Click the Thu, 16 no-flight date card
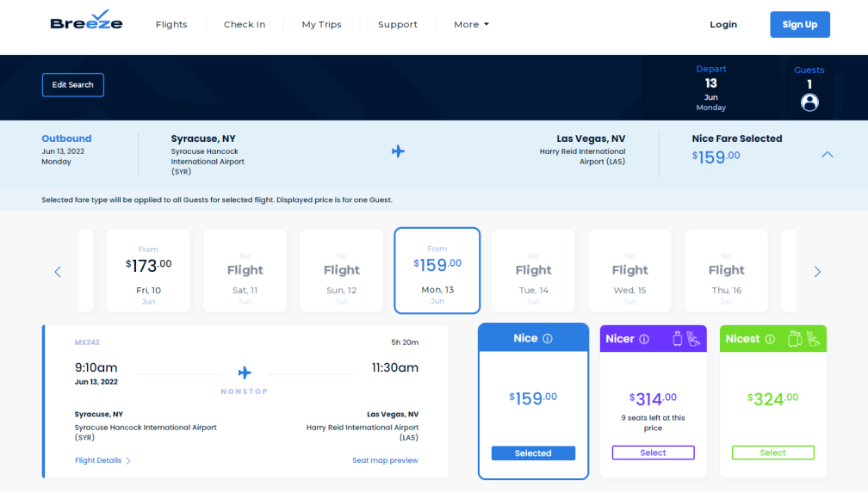The height and width of the screenshot is (493, 868). 726,270
